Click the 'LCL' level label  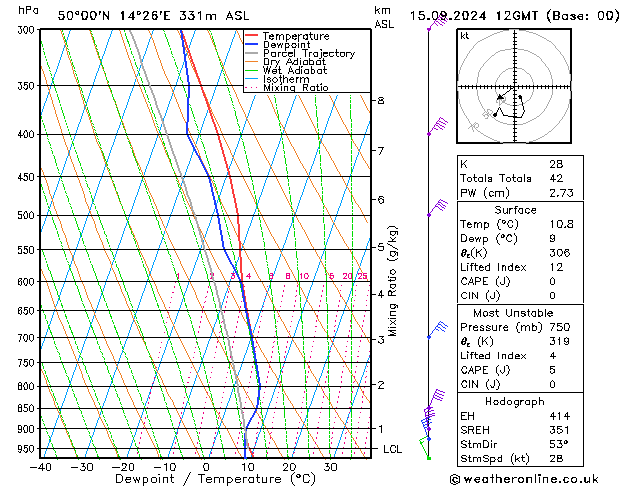pyautogui.click(x=392, y=449)
